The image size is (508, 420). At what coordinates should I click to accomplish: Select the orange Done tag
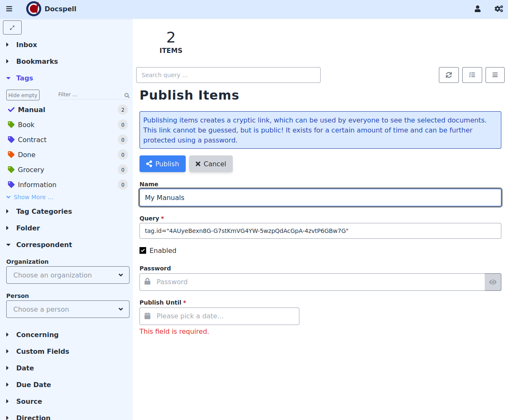(26, 155)
